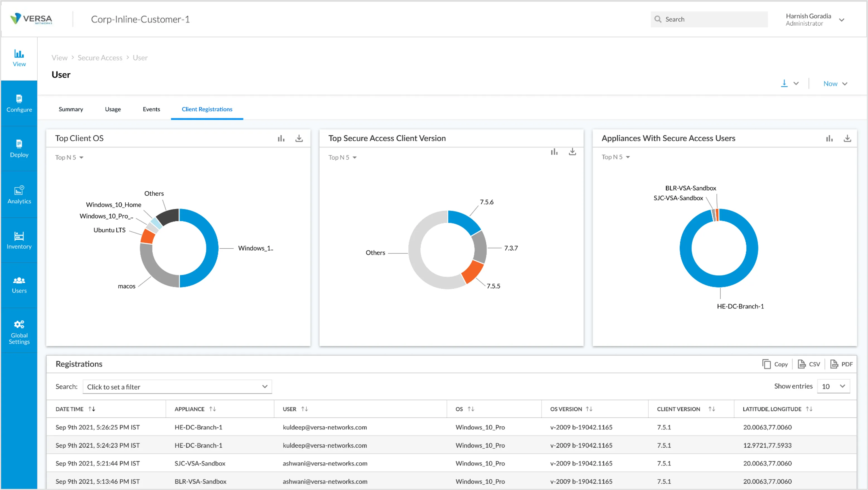Toggle sort on the Appliance column
The height and width of the screenshot is (490, 868).
tap(212, 409)
